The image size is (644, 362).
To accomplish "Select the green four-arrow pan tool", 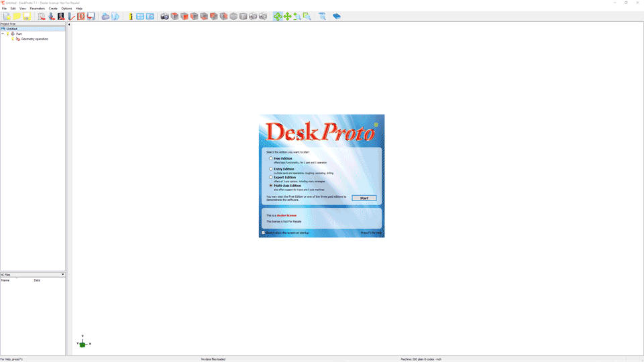I will 287,16.
